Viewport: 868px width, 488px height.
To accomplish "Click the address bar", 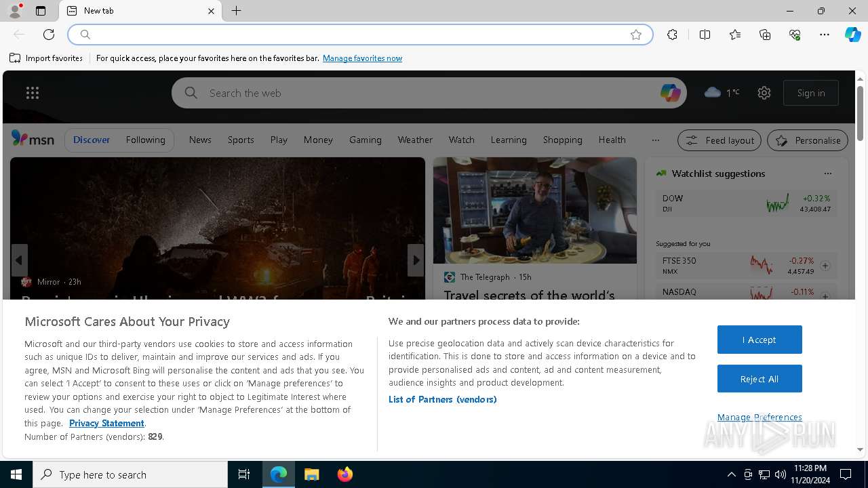I will coord(359,35).
